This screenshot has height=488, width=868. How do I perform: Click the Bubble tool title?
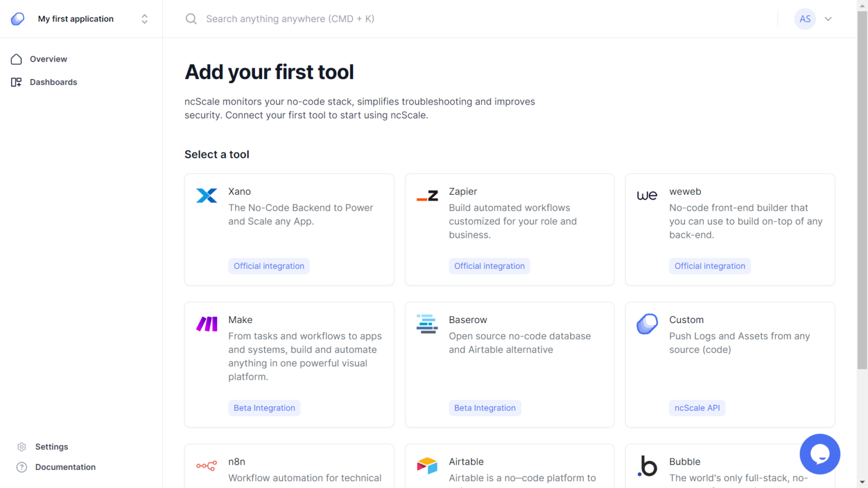[684, 461]
